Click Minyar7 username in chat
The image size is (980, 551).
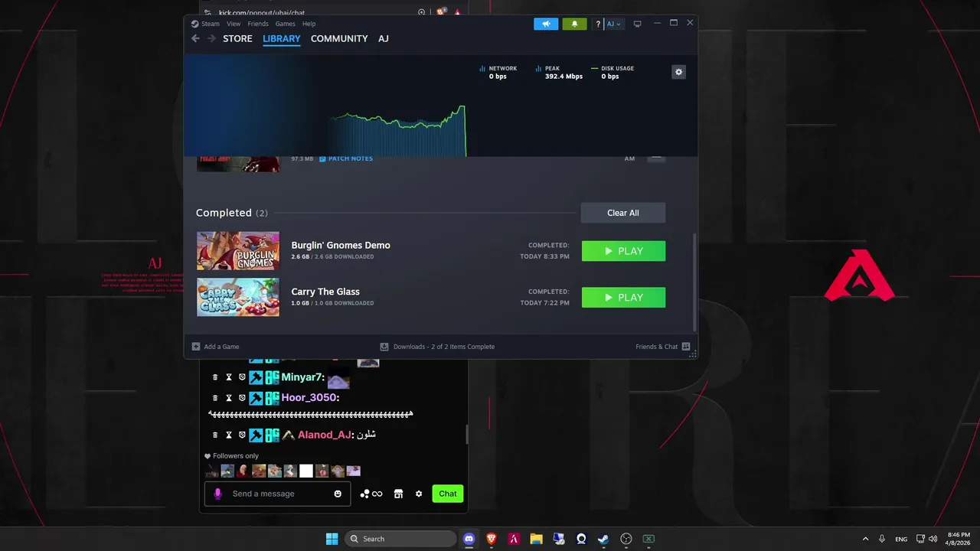pos(303,377)
